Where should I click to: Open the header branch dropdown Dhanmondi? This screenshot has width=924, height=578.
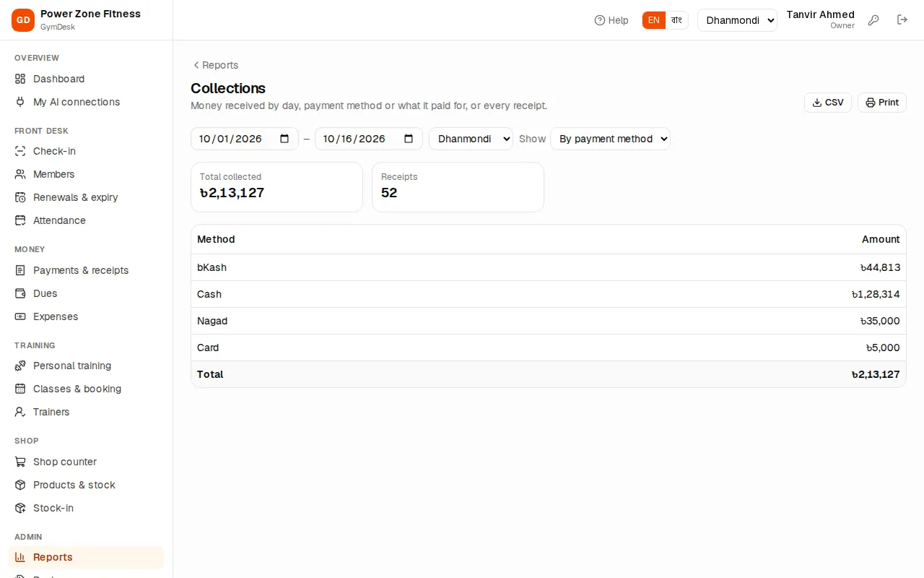pyautogui.click(x=737, y=20)
